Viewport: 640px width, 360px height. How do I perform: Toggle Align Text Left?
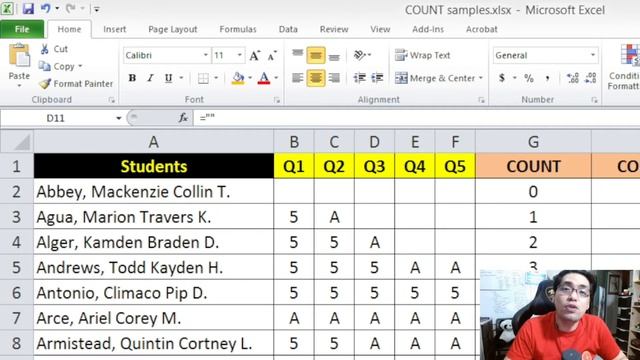click(x=298, y=78)
